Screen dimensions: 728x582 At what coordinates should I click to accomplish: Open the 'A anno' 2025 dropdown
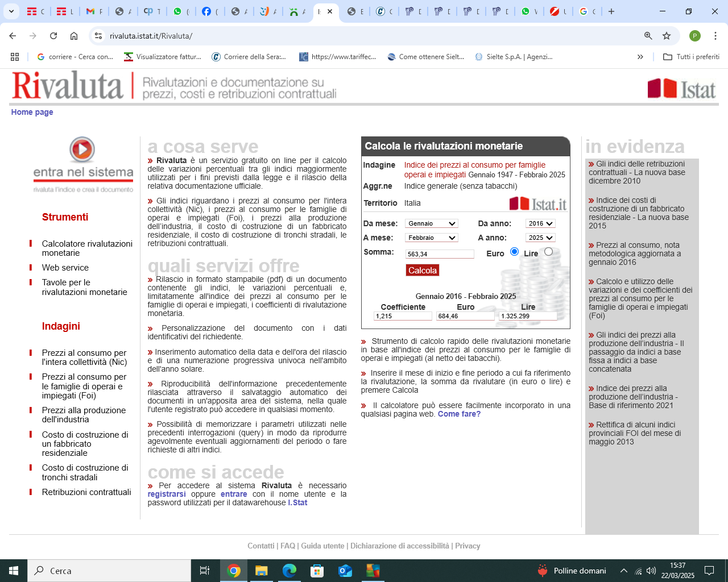[540, 238]
